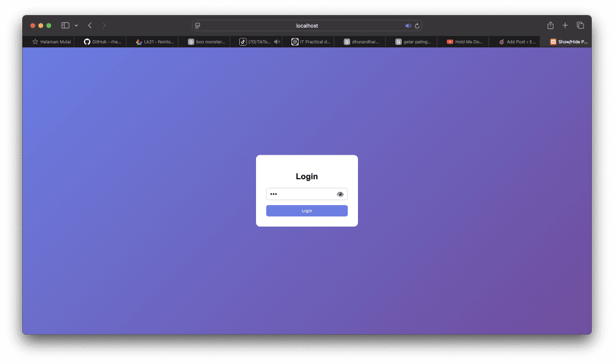Click the page settings icon in address bar
Viewport: 614px width, 364px height.
click(x=197, y=25)
